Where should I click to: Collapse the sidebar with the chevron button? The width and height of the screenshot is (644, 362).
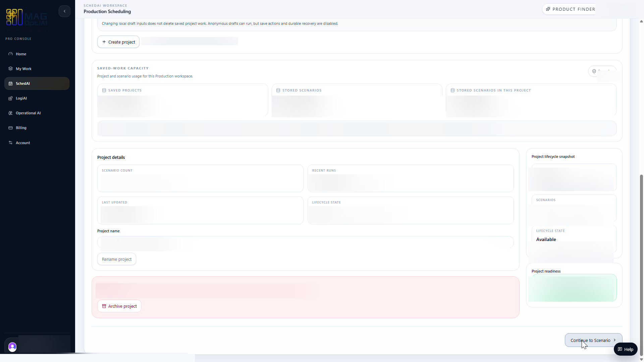click(64, 11)
